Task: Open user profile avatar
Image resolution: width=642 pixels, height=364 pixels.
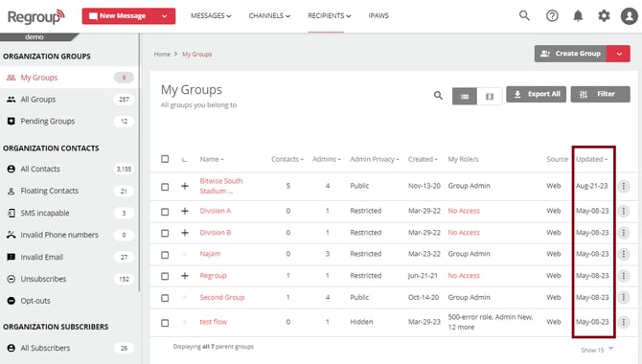Action: pos(630,16)
